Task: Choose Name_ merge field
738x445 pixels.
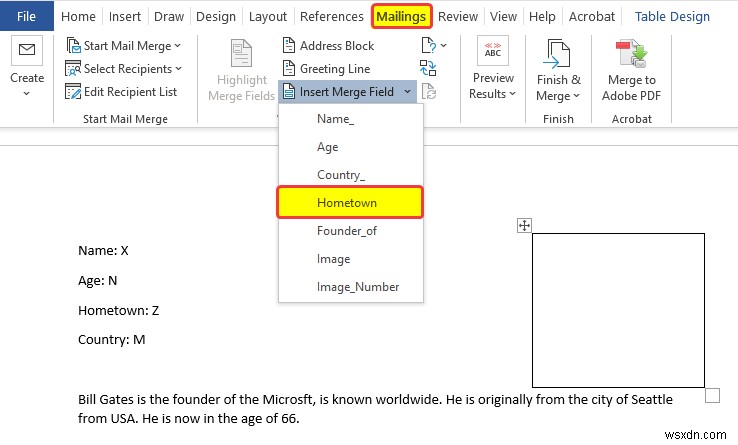Action: pos(351,119)
